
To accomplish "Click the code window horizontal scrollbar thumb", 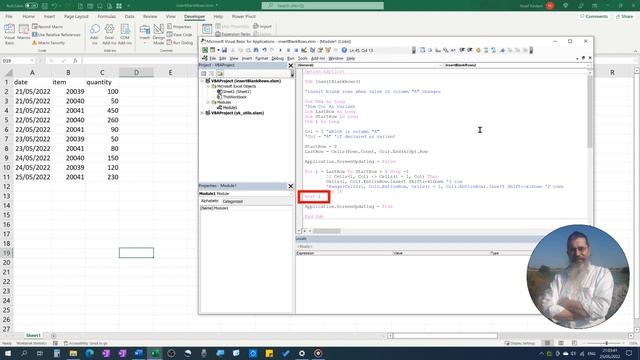I will 327,231.
